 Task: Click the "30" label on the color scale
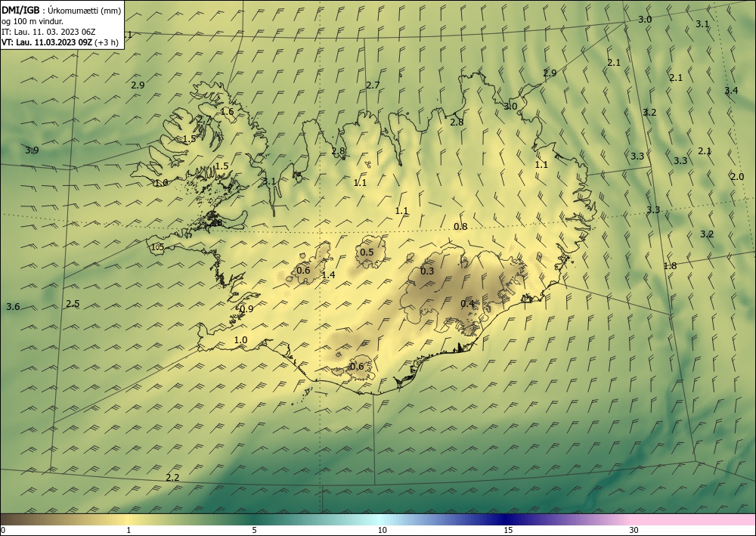(x=634, y=530)
